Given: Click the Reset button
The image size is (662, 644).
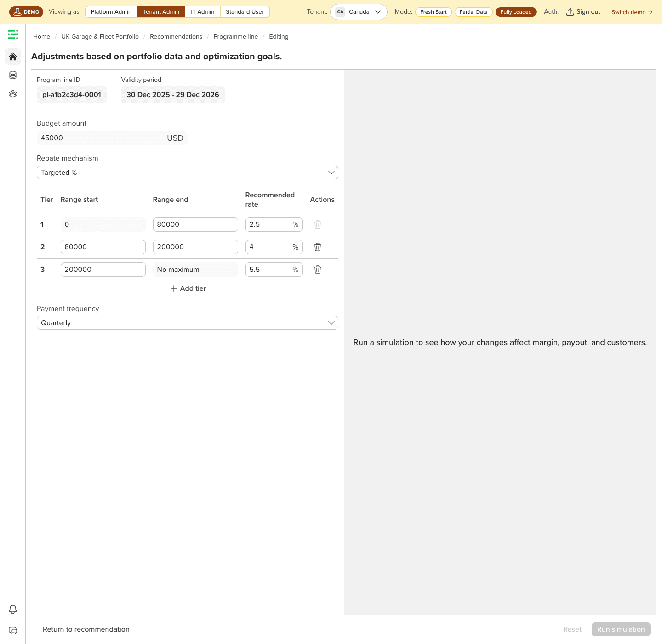Looking at the screenshot, I should click(572, 629).
